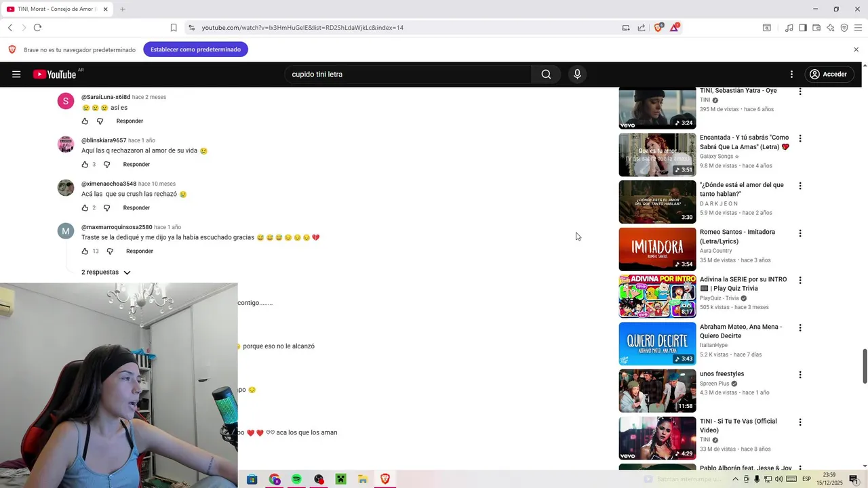868x488 pixels.
Task: Open options for TINI - Si Tu Te Vas
Action: pyautogui.click(x=800, y=422)
